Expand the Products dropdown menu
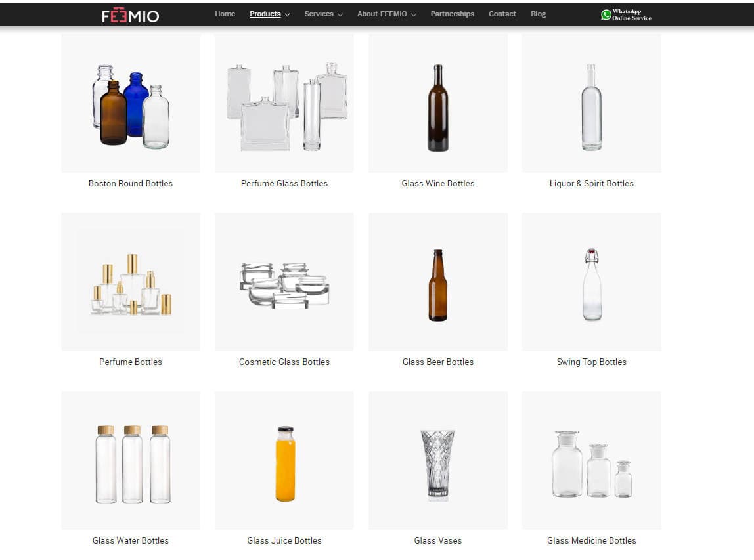The width and height of the screenshot is (754, 560). coord(265,14)
